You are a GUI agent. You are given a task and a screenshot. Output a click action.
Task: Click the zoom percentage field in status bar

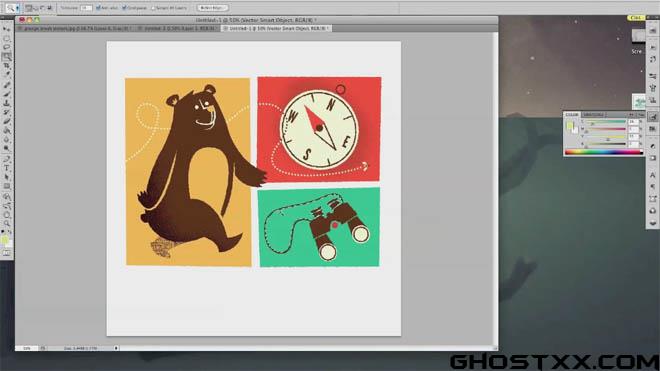click(x=27, y=348)
